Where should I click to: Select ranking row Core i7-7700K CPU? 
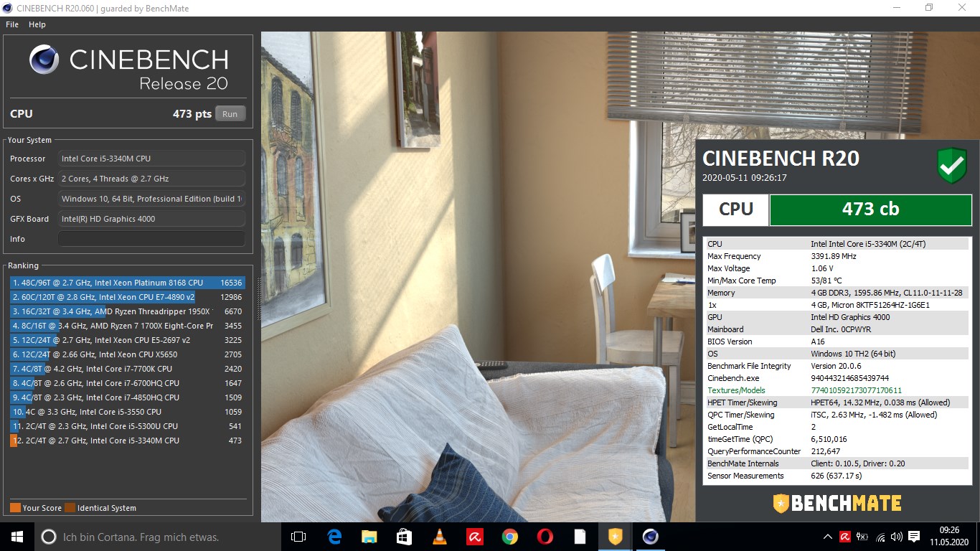(x=128, y=369)
